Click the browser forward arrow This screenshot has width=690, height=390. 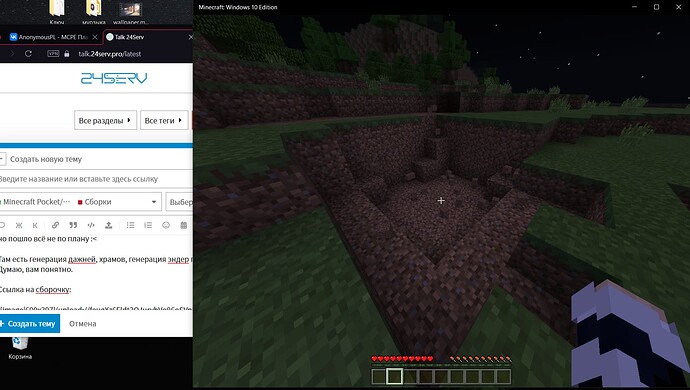tap(12, 54)
